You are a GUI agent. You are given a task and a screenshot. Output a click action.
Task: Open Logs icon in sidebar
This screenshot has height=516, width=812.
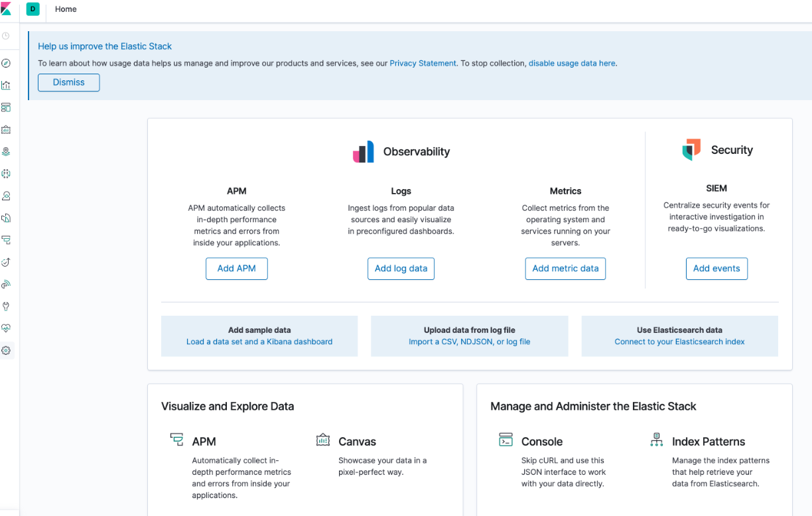point(6,218)
